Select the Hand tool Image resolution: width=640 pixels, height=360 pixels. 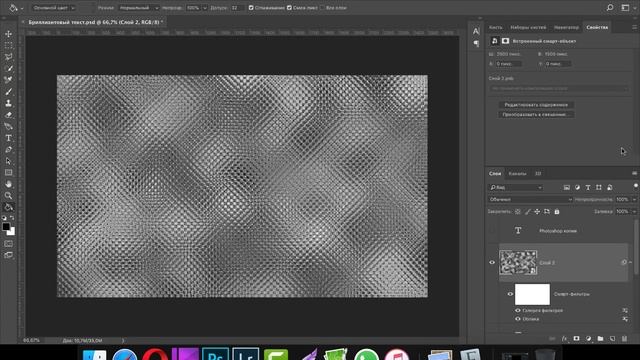8,184
